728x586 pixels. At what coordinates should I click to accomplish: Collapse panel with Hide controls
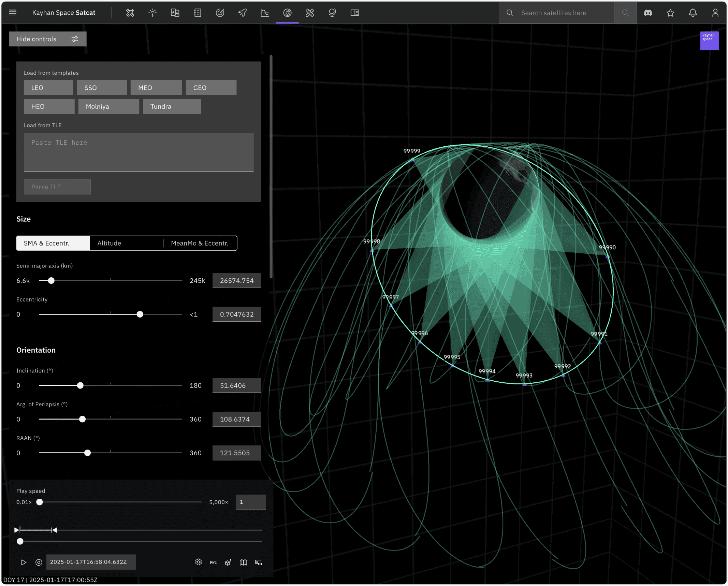click(x=47, y=39)
